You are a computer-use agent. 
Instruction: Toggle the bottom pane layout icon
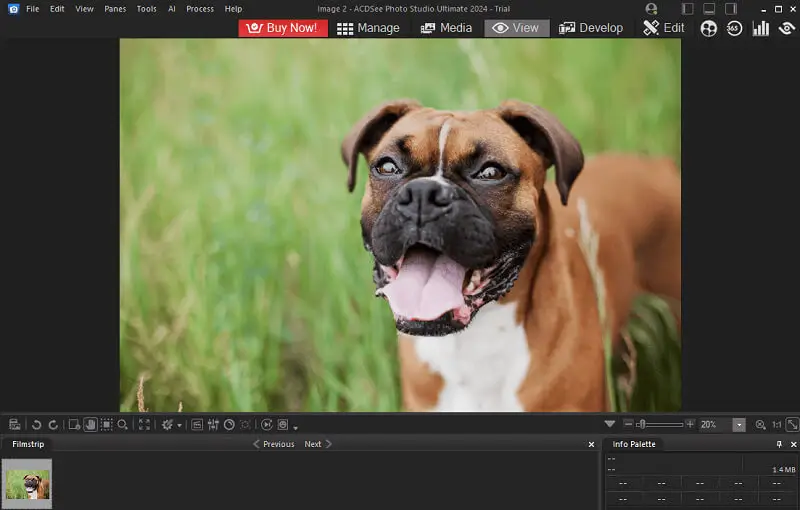click(710, 9)
